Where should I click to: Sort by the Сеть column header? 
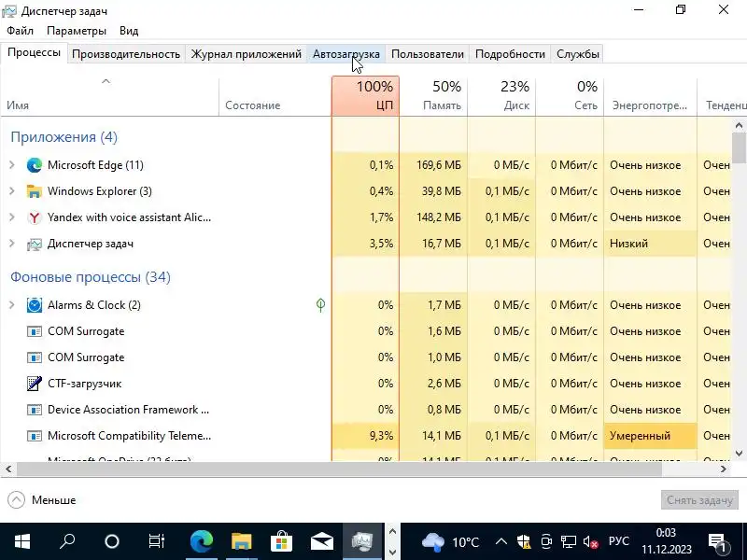(x=570, y=96)
